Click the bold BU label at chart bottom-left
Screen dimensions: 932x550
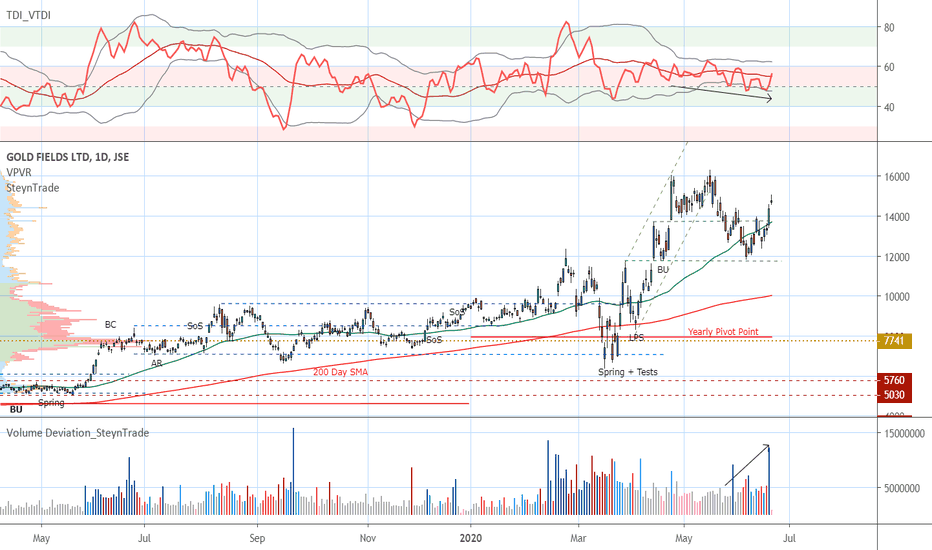coord(16,410)
